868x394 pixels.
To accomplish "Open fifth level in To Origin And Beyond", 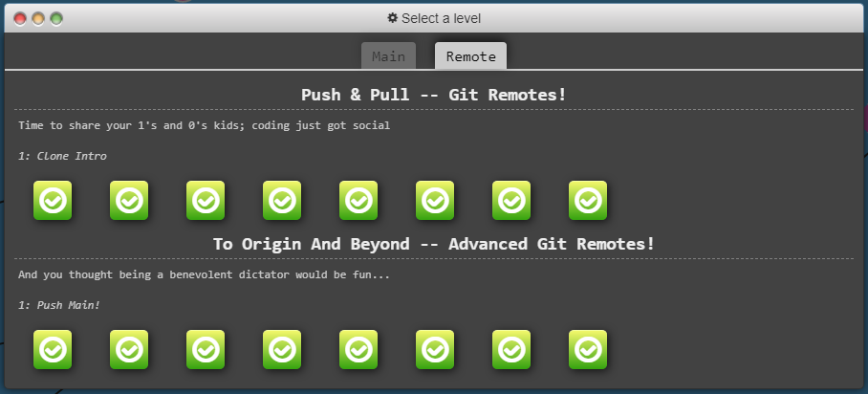I will [358, 350].
